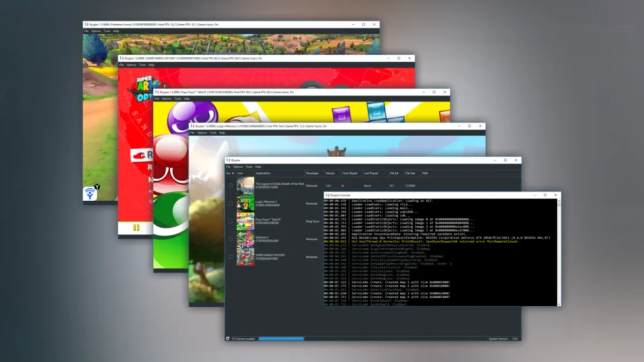The image size is (644, 362).
Task: Enable favorite checkbox for Puyo Puyo Tetris
Action: click(230, 221)
